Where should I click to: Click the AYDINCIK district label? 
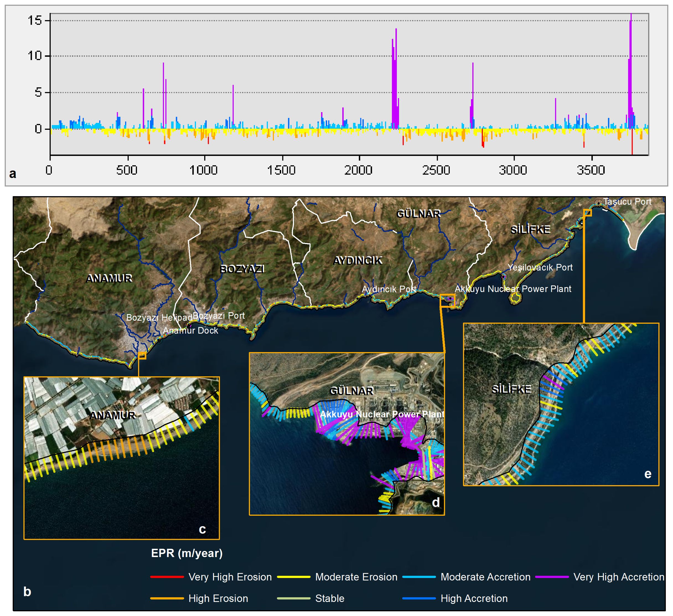coord(358,261)
